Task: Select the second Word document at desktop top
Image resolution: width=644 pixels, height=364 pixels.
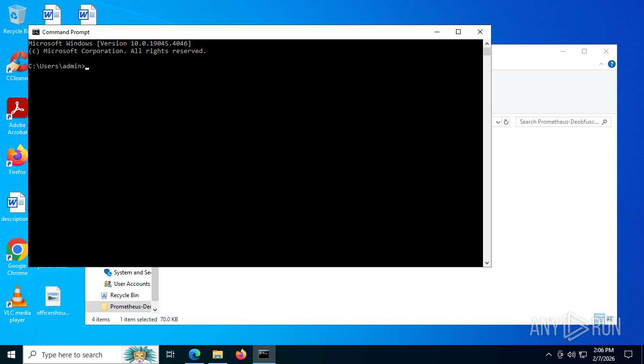Action: coord(87,15)
